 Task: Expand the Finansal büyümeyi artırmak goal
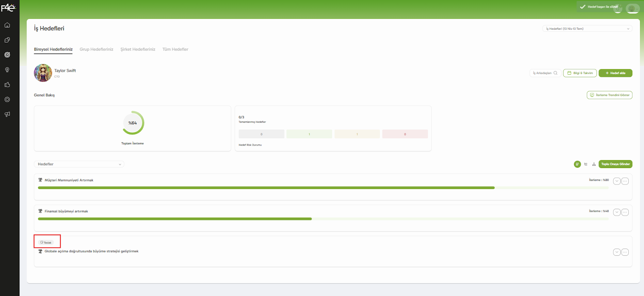(x=617, y=212)
